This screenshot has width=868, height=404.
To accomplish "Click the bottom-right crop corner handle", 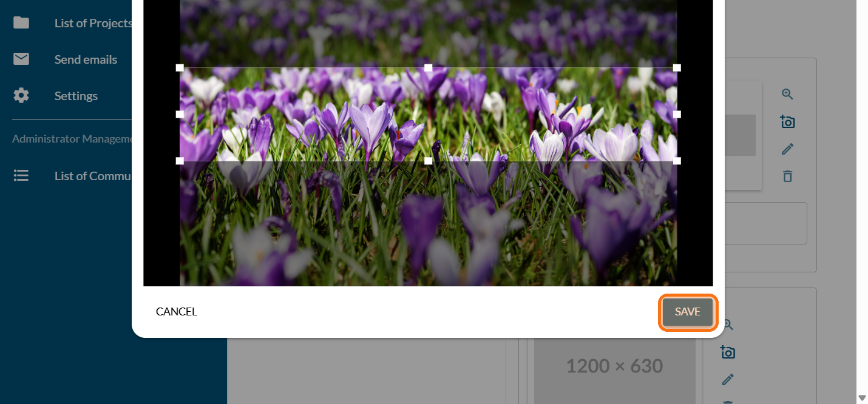I will click(677, 161).
